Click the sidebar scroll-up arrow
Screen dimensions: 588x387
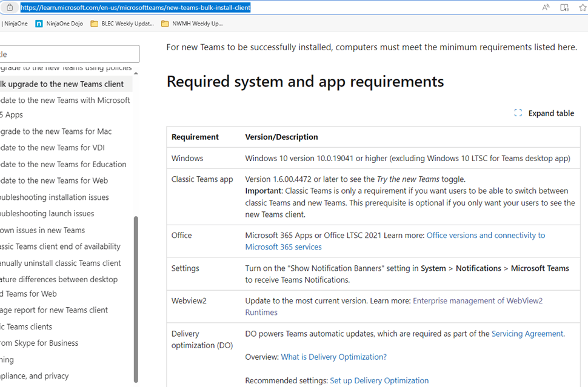[136, 73]
